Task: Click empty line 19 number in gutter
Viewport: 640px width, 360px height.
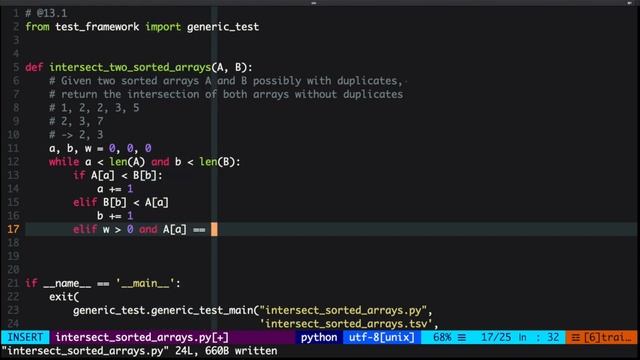Action: click(13, 256)
